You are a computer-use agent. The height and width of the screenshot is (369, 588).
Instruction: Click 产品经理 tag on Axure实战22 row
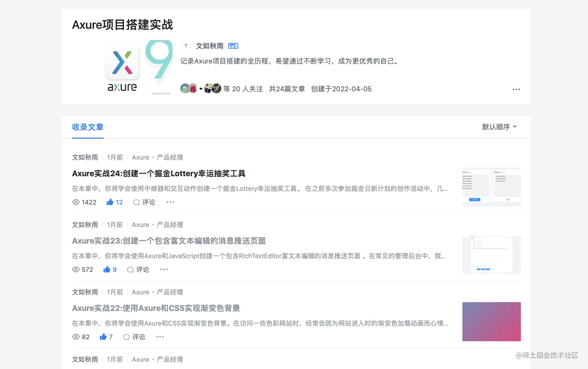point(170,292)
